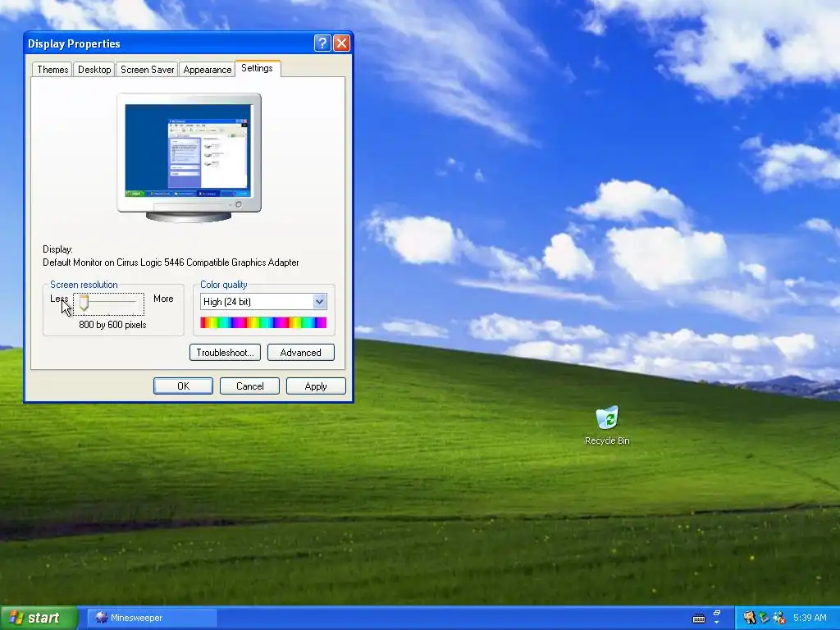Open the language bar options down arrow
The width and height of the screenshot is (840, 630).
tap(717, 623)
